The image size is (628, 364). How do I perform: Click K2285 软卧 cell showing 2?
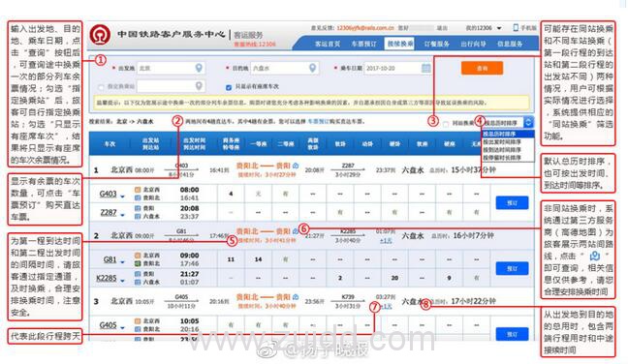coord(340,278)
